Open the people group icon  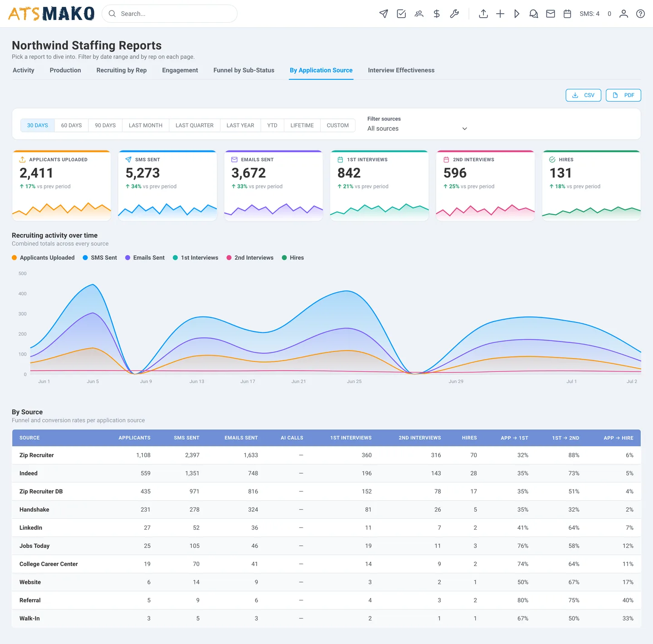pyautogui.click(x=419, y=14)
